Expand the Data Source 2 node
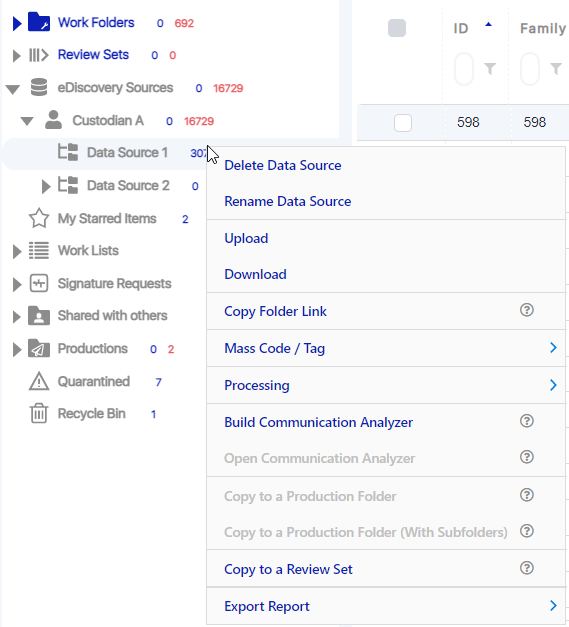The image size is (569, 627). tap(46, 186)
